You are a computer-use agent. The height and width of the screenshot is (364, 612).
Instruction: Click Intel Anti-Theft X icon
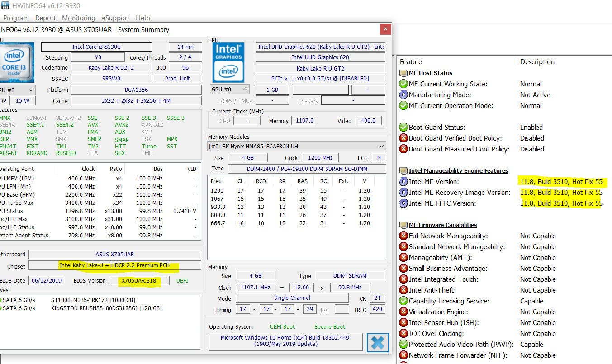[403, 290]
